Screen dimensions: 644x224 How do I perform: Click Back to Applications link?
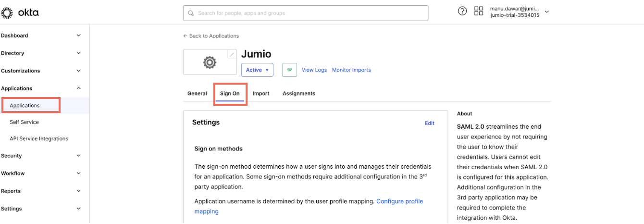(211, 36)
